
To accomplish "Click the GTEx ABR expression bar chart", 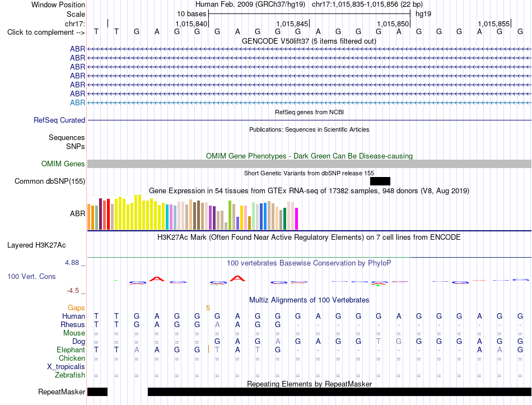I will click(193, 212).
